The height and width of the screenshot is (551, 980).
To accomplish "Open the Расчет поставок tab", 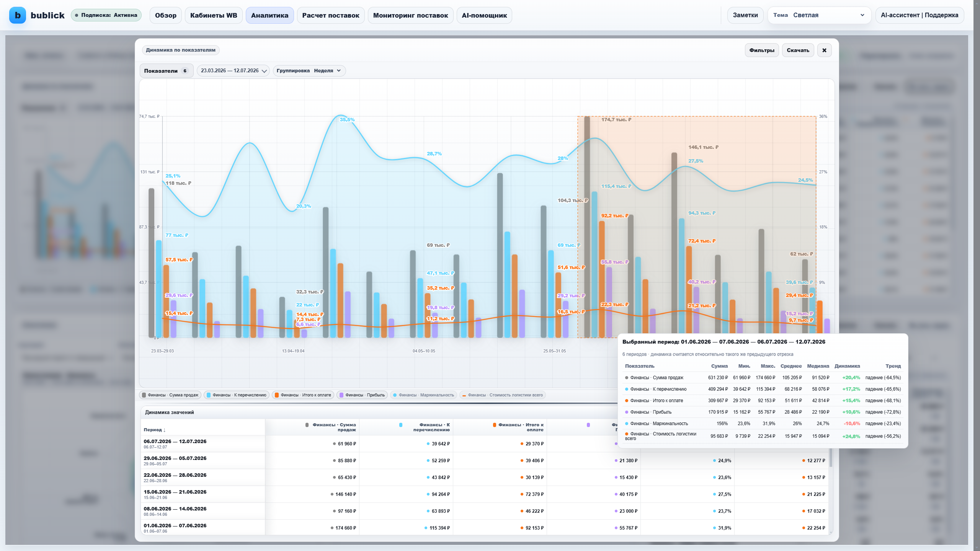I will 330,15.
